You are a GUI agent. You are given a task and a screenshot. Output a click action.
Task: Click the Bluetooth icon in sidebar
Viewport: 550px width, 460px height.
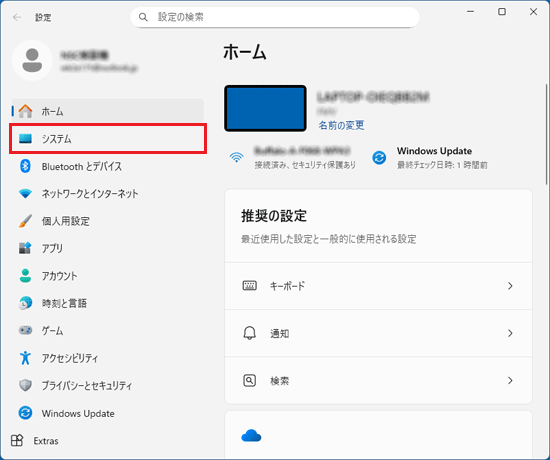25,166
